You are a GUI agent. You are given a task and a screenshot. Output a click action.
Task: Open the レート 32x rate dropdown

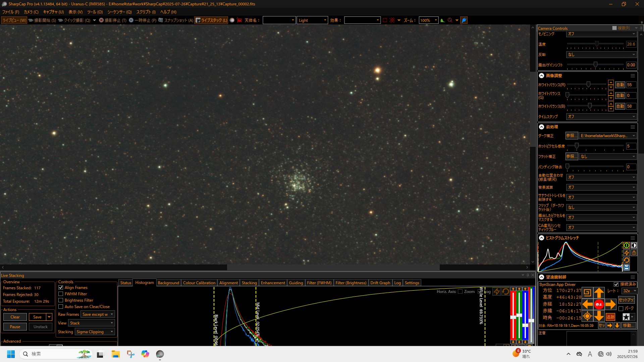click(629, 291)
